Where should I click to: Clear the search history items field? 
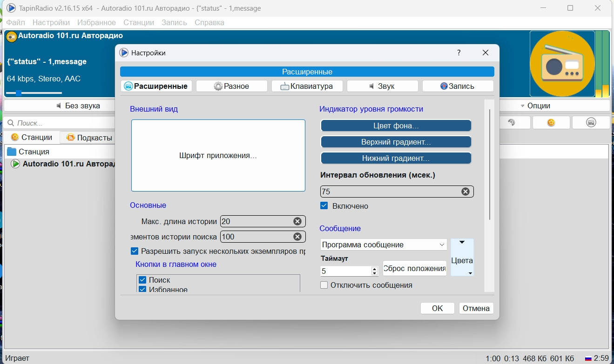coord(297,237)
